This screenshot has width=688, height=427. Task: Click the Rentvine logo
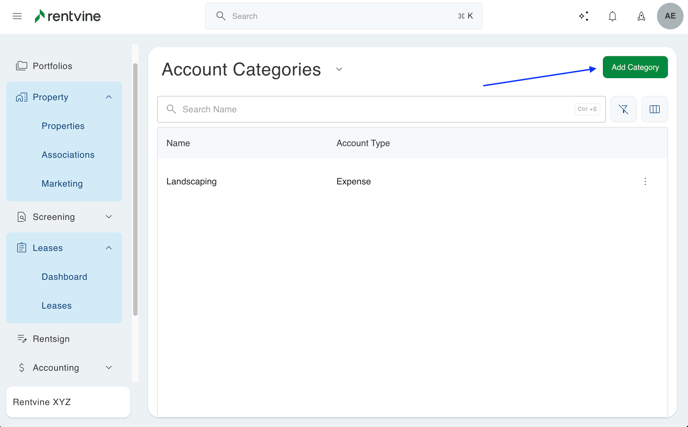coord(67,16)
